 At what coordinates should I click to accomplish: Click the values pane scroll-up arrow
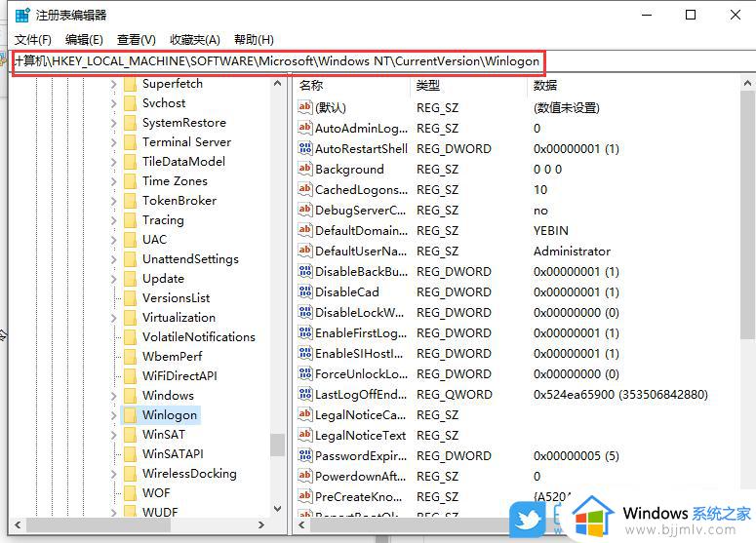tap(747, 84)
